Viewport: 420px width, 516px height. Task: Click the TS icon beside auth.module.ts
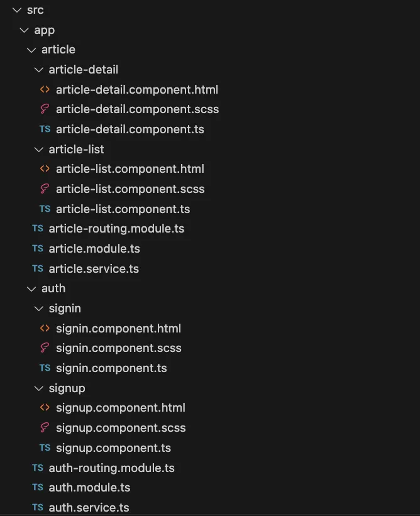click(38, 488)
